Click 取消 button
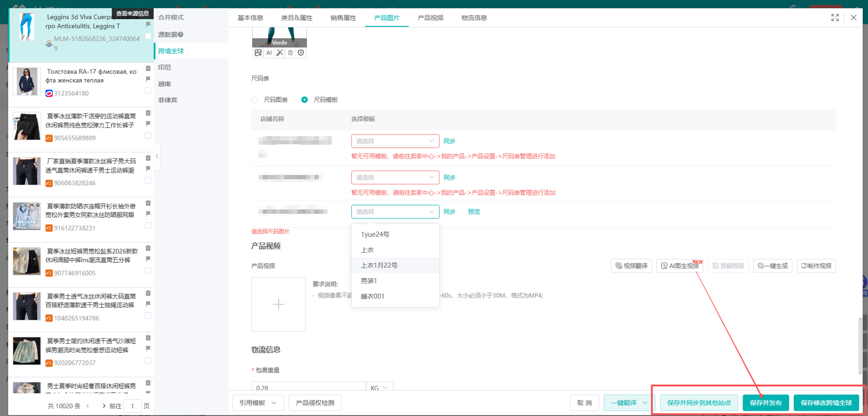The width and height of the screenshot is (868, 416). click(x=585, y=403)
